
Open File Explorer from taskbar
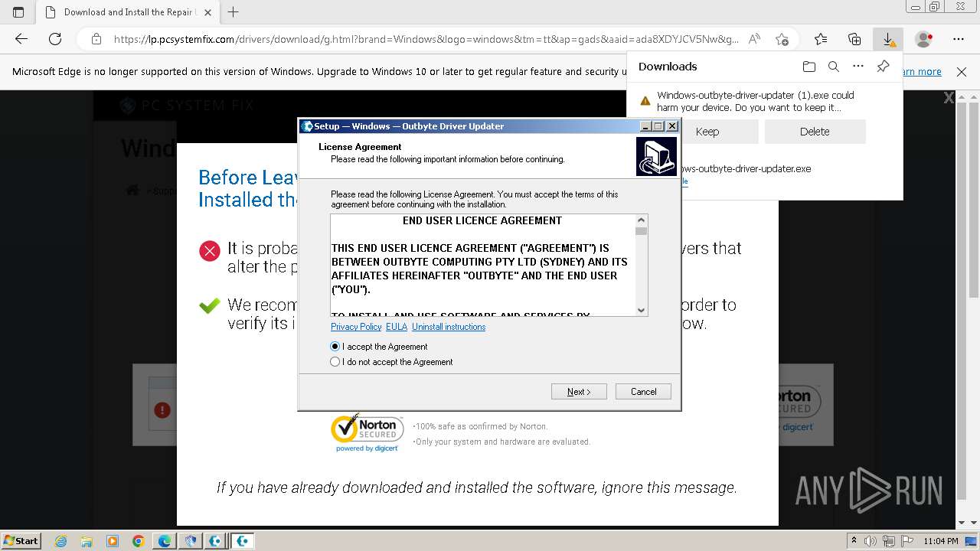pyautogui.click(x=87, y=541)
